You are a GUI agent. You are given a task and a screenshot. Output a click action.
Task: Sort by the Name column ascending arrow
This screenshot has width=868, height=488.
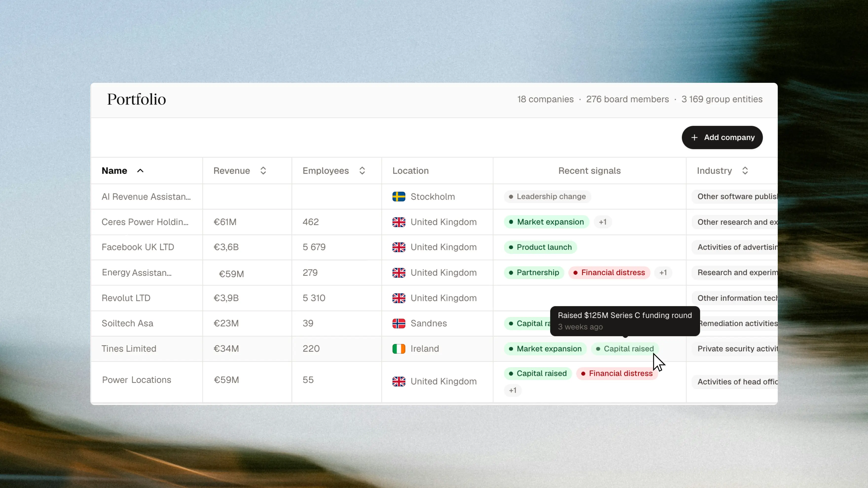pyautogui.click(x=140, y=171)
